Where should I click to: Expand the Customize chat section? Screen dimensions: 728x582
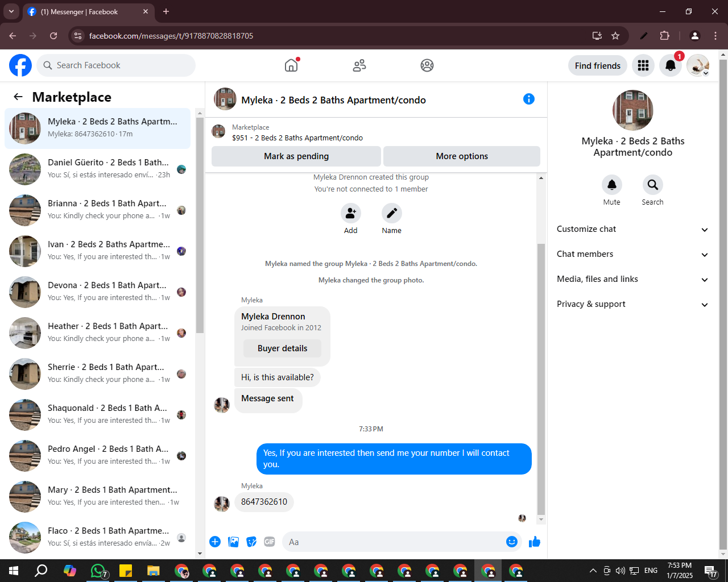pos(632,229)
